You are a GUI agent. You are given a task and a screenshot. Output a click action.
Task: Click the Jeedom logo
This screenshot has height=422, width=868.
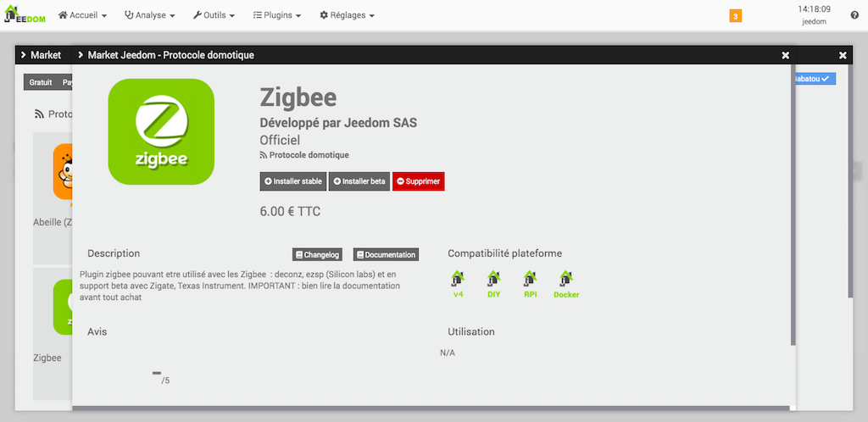tap(25, 15)
